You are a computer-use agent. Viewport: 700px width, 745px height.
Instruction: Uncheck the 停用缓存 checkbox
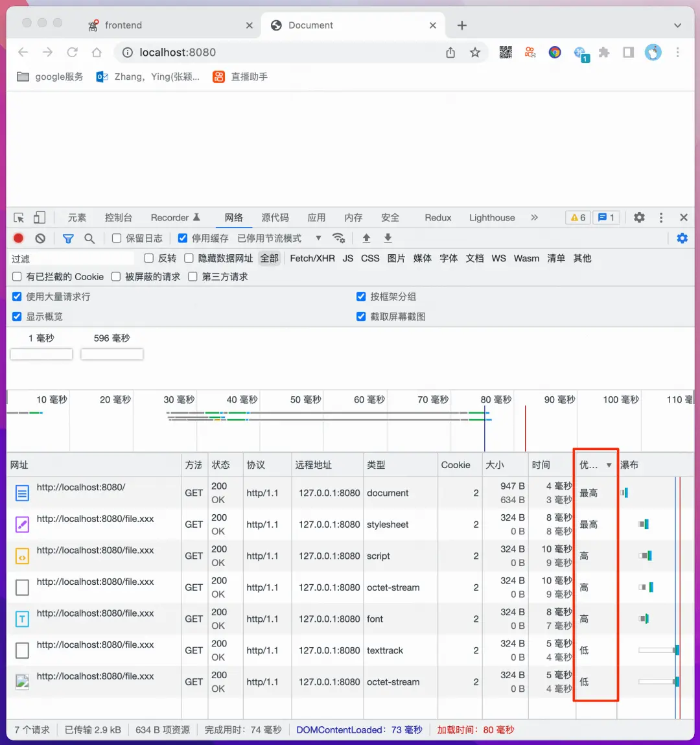pos(182,238)
